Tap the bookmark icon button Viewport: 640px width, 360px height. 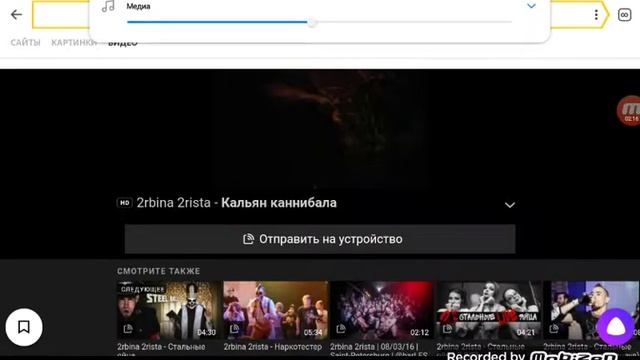point(24,327)
